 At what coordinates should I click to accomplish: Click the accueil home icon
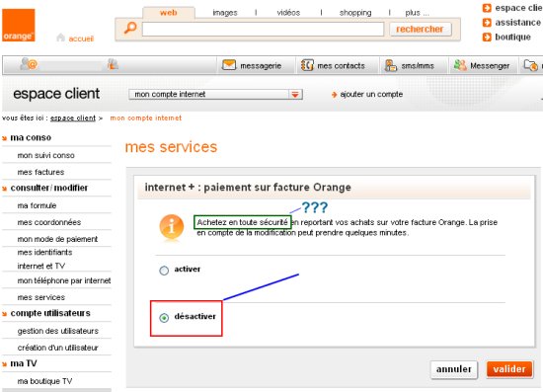[60, 38]
